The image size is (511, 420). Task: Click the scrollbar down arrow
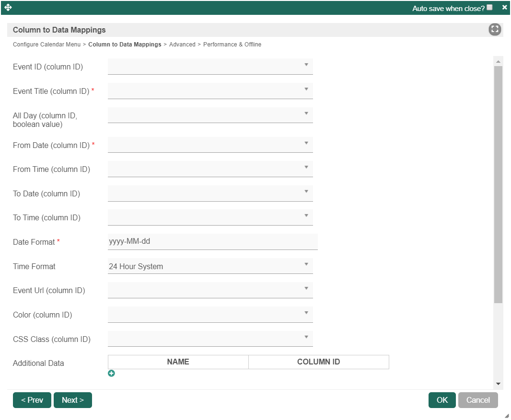pyautogui.click(x=498, y=384)
